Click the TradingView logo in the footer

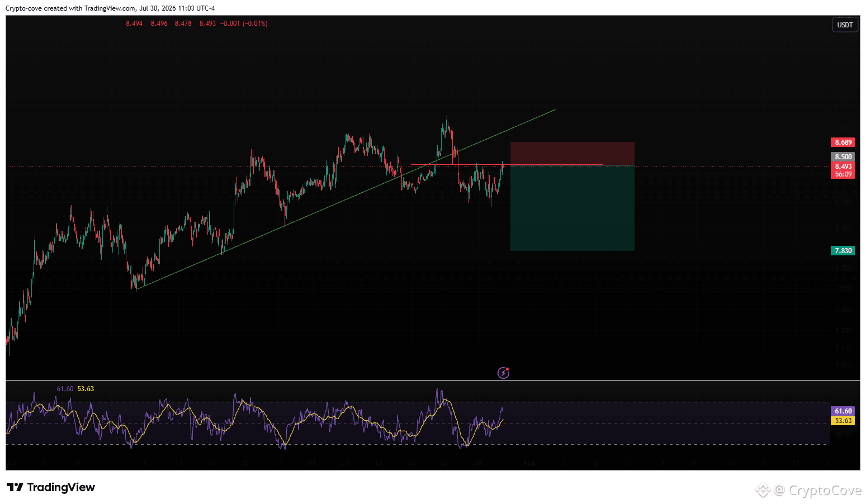(x=50, y=487)
